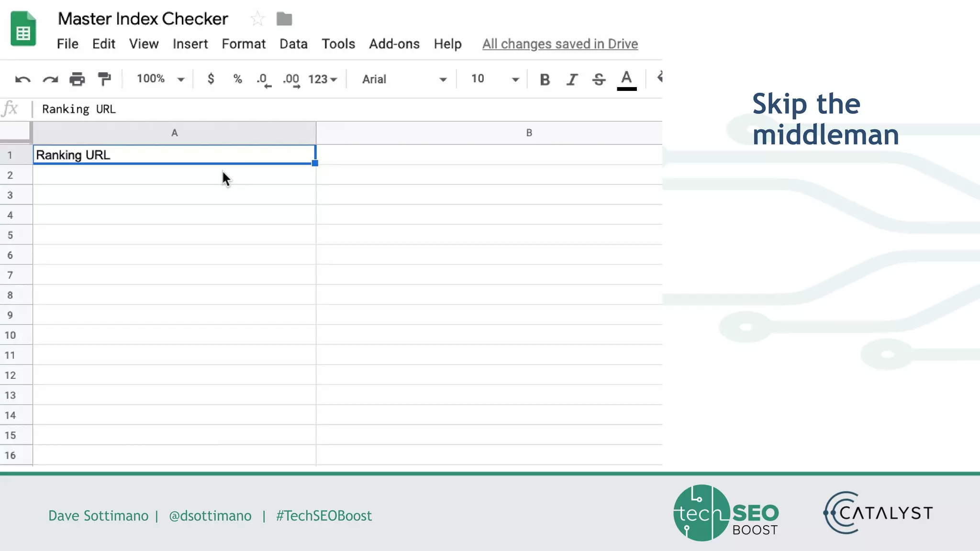This screenshot has height=551, width=980.
Task: Open the Edit menu
Action: point(104,44)
